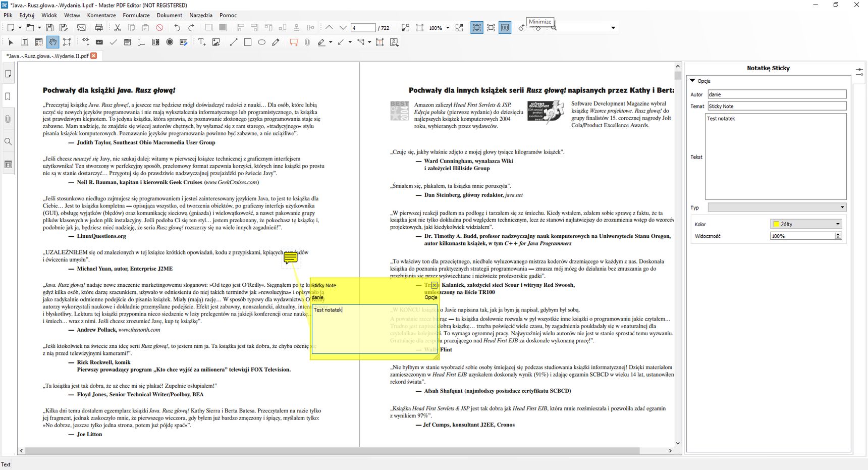Toggle the Hand tool

coord(52,42)
